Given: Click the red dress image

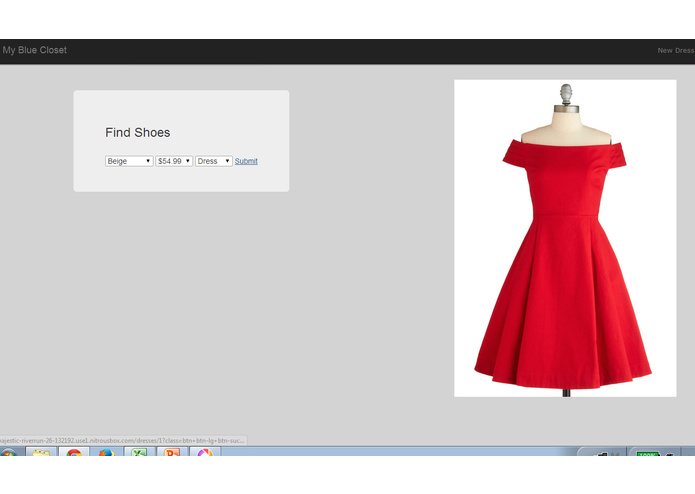Looking at the screenshot, I should pyautogui.click(x=565, y=238).
